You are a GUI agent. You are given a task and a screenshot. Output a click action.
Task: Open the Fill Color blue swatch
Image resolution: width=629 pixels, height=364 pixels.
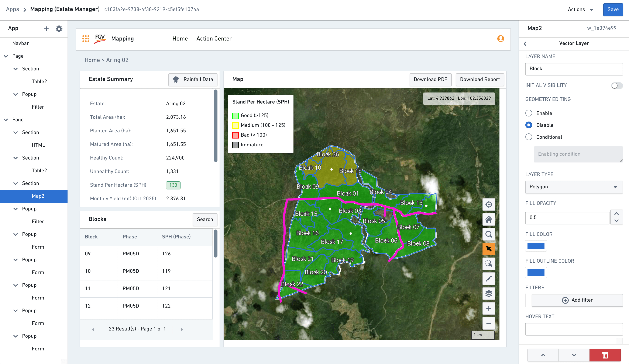tap(536, 246)
